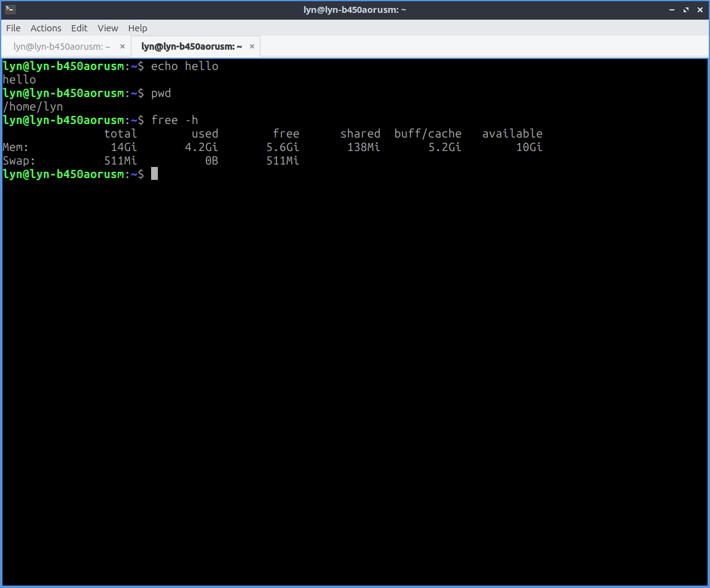The width and height of the screenshot is (710, 588).
Task: Click the 'free -h' command text
Action: pyautogui.click(x=174, y=120)
